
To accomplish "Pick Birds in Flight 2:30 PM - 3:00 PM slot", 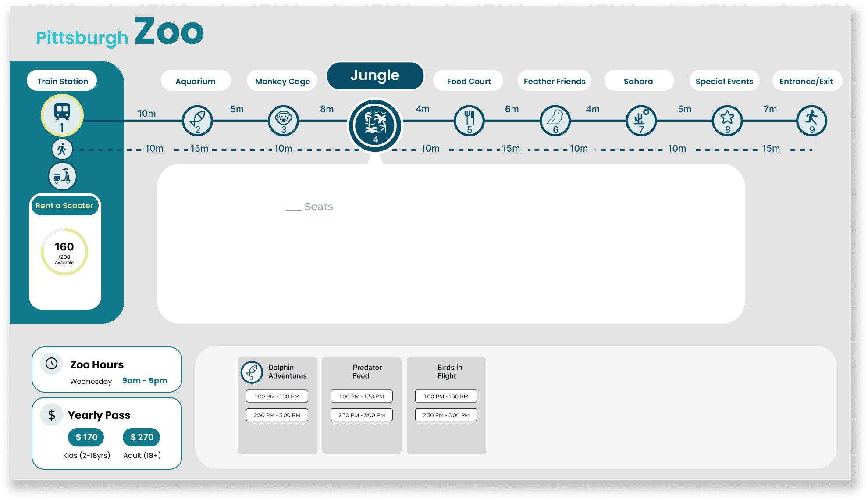I will point(446,415).
